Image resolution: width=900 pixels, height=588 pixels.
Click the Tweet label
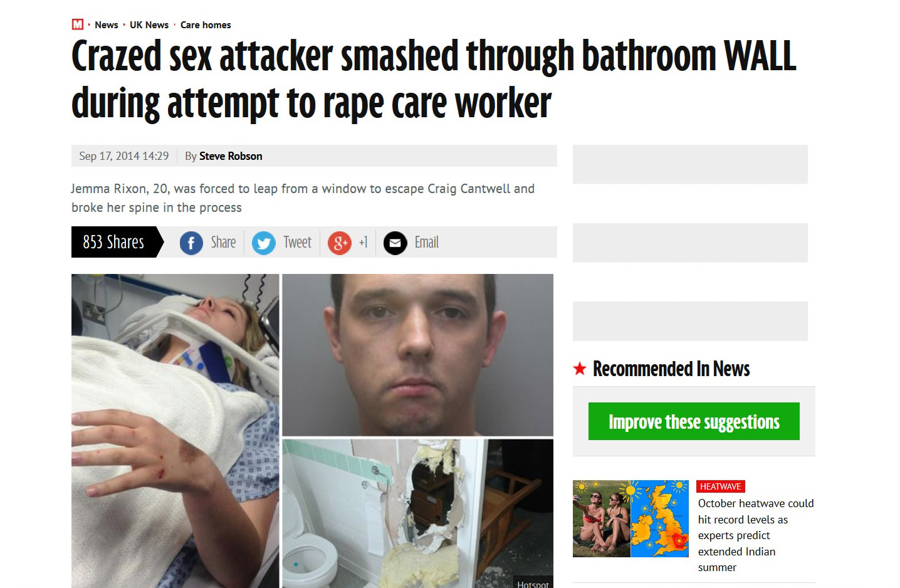click(x=297, y=243)
